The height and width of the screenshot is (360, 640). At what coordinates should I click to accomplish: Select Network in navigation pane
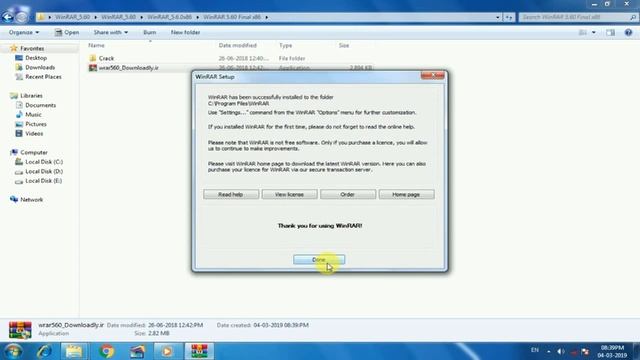pyautogui.click(x=31, y=200)
